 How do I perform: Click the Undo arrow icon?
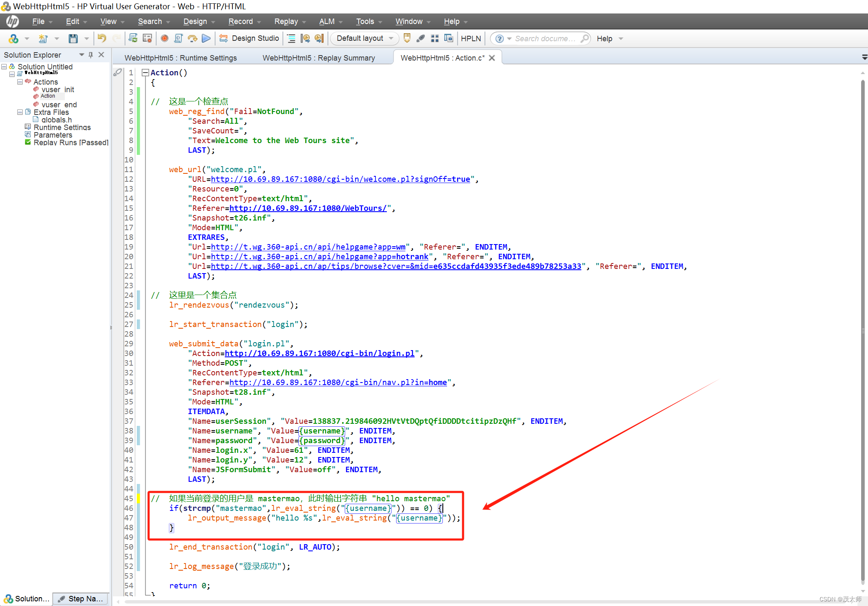(102, 38)
